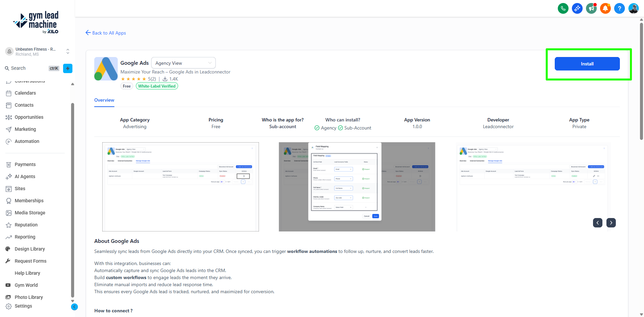The height and width of the screenshot is (317, 644).
Task: Click the sidebar menu scrollbar
Action: click(x=72, y=200)
